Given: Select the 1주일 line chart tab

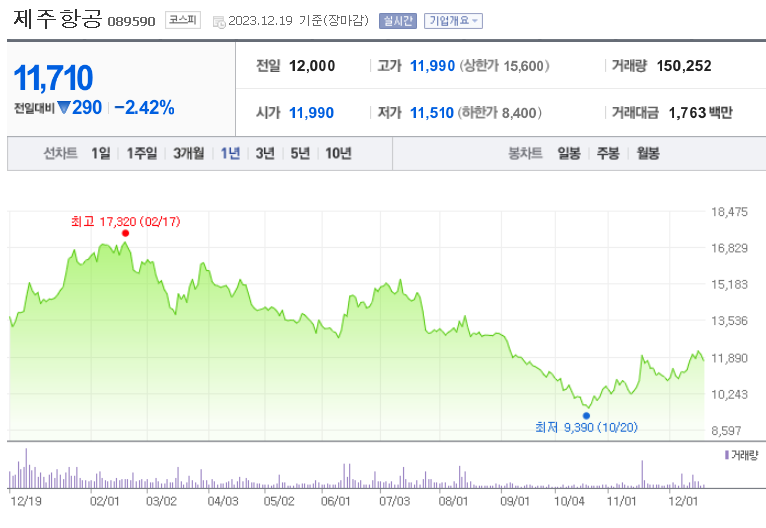Looking at the screenshot, I should (142, 153).
